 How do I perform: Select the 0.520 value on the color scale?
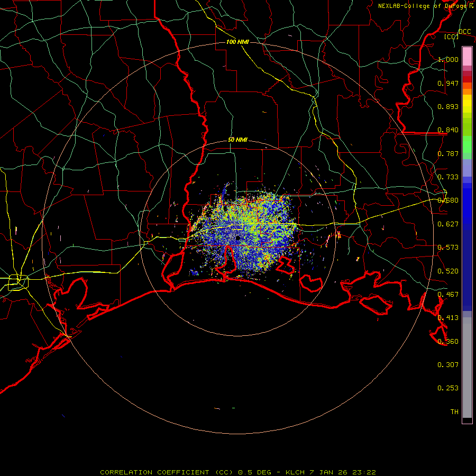(x=448, y=271)
